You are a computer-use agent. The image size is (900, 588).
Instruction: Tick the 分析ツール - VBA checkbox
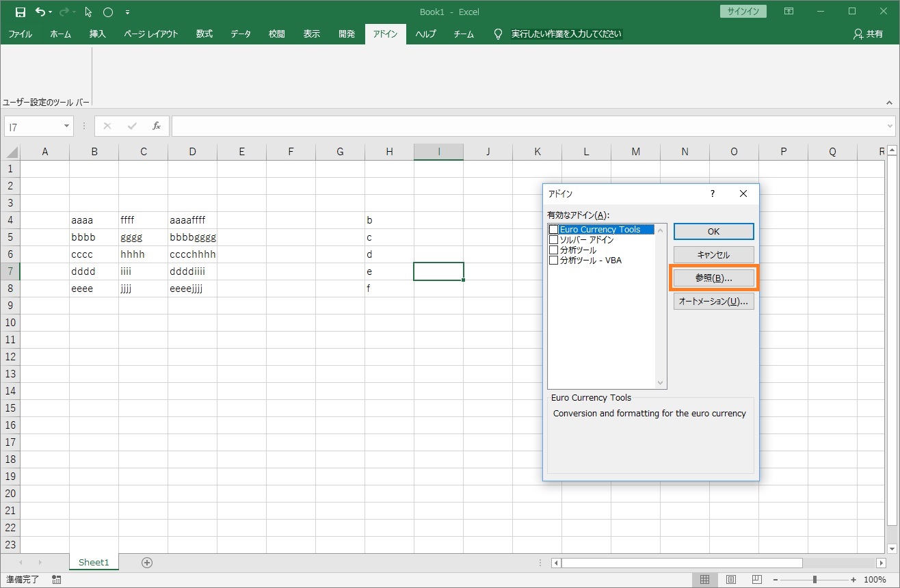tap(554, 260)
